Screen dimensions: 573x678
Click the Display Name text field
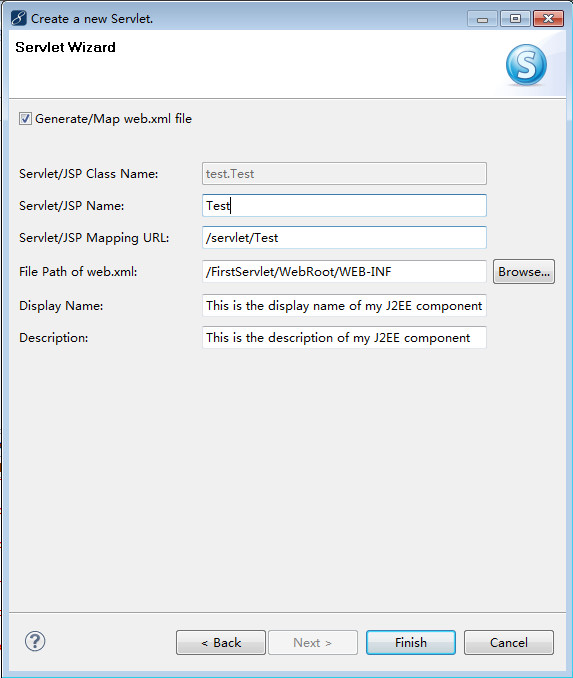[344, 306]
